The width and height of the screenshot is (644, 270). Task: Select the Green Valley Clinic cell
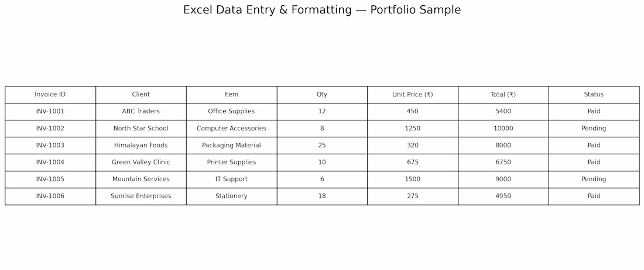point(141,162)
